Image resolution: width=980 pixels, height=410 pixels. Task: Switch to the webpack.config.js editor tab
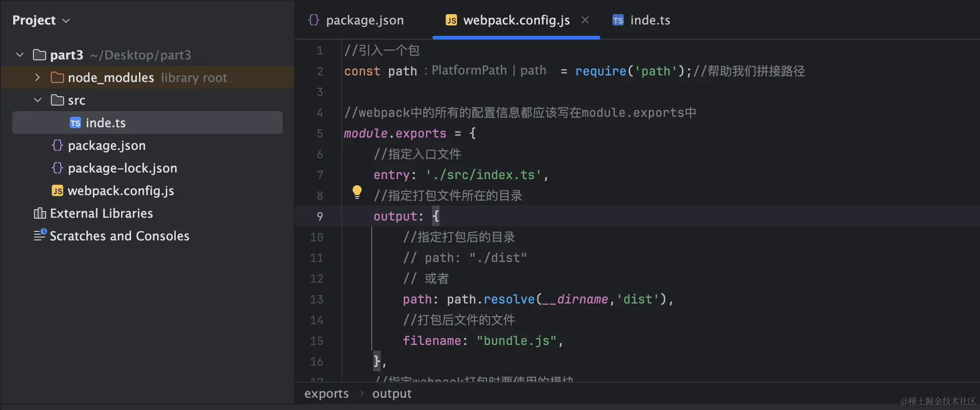[x=516, y=20]
